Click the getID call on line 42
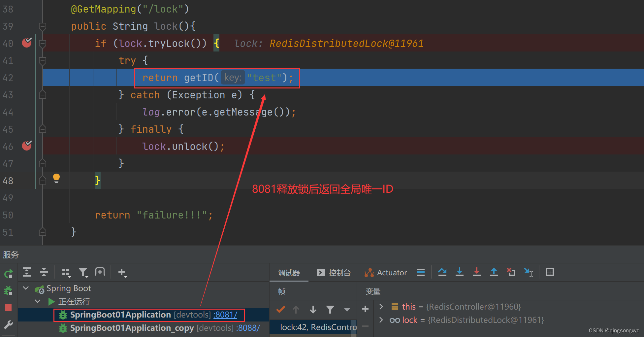Viewport: 644px width, 337px height. click(x=199, y=78)
